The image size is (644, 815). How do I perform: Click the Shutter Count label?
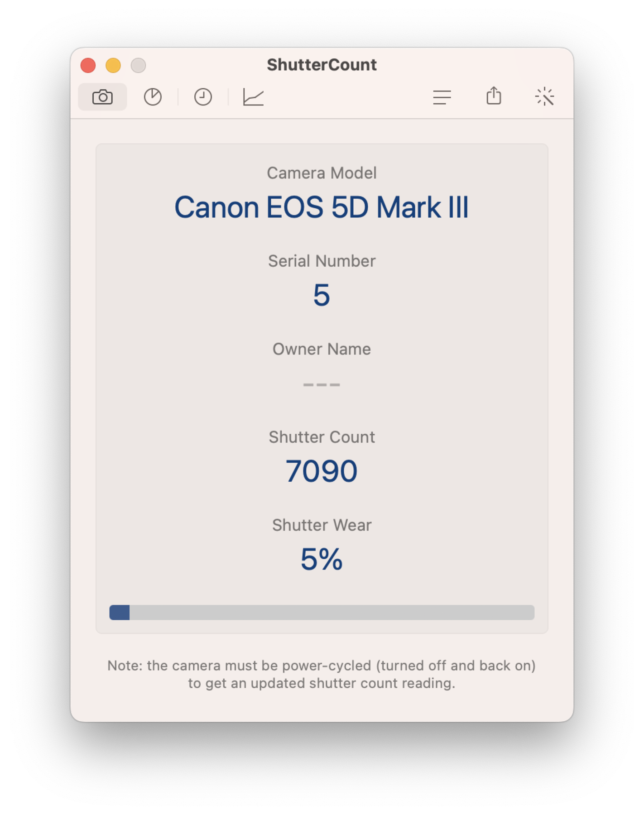[322, 437]
